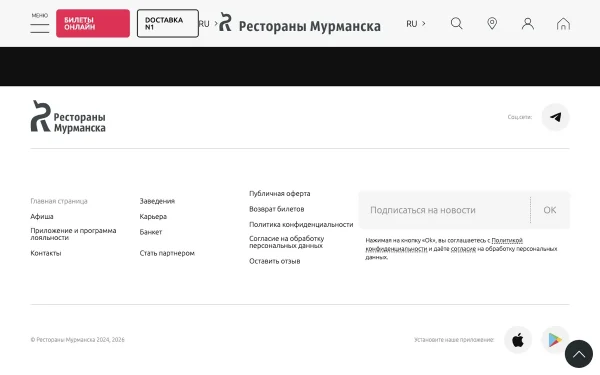The width and height of the screenshot is (600, 375).
Task: Go to the home house icon
Action: [x=563, y=24]
